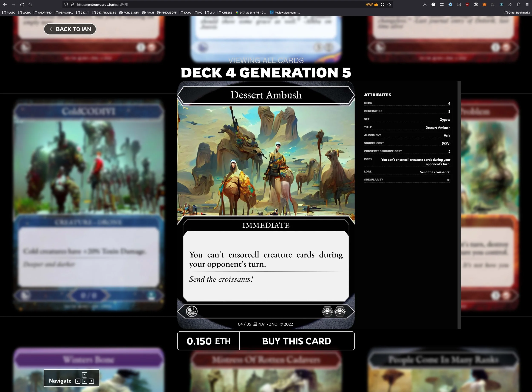This screenshot has height=392, width=532.
Task: Open the extensions puzzle icon
Action: click(518, 4)
